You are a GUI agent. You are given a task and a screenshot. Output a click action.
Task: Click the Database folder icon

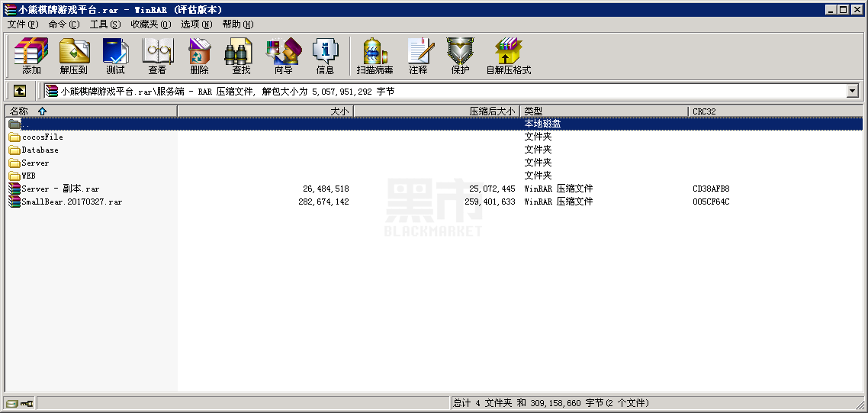(14, 150)
